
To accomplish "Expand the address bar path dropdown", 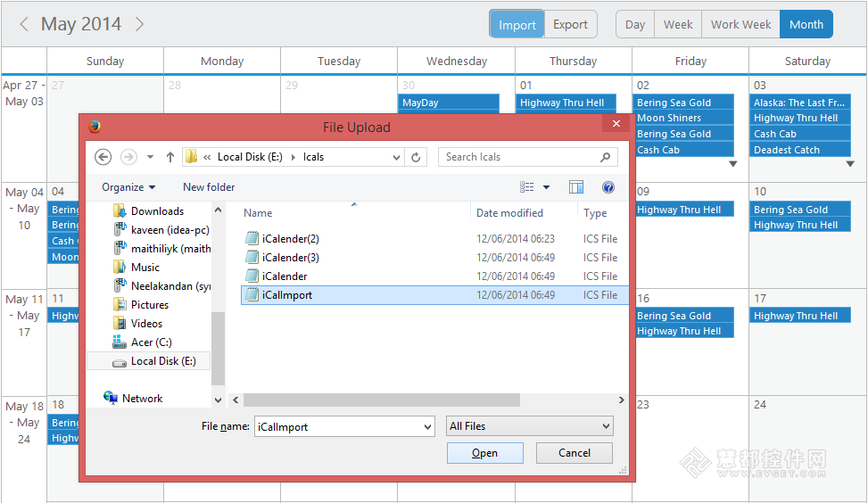I will point(396,157).
